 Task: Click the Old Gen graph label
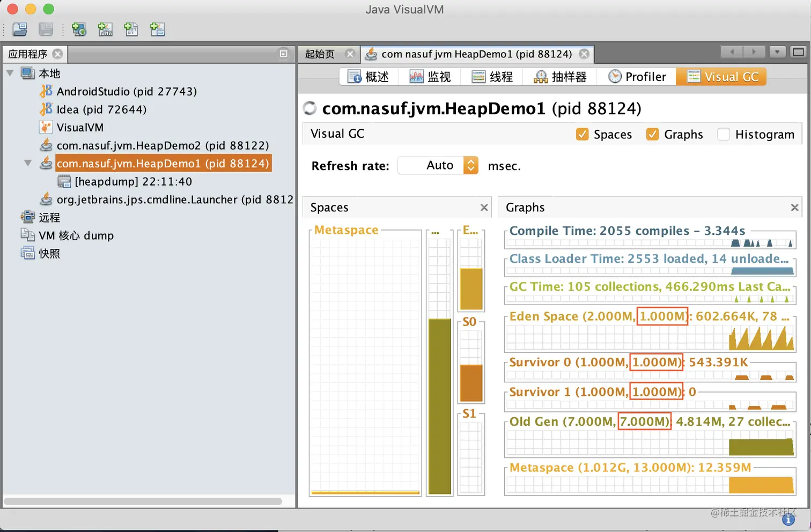(650, 422)
